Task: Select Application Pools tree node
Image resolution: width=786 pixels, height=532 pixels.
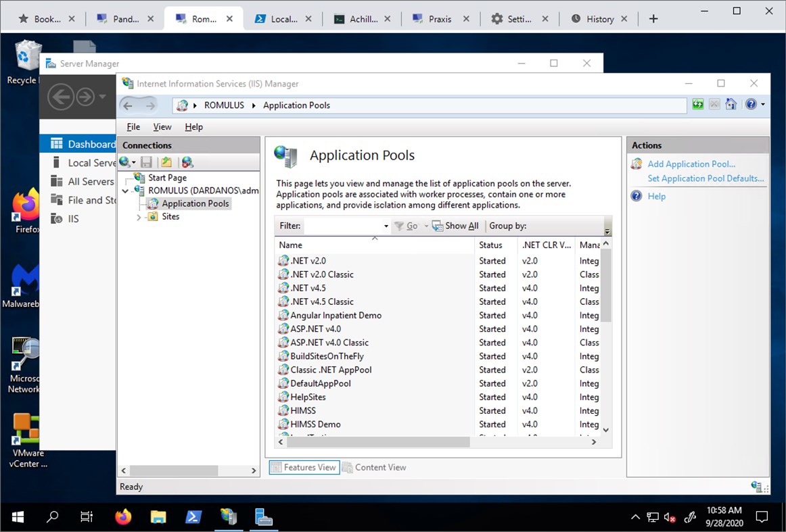Action: pyautogui.click(x=195, y=203)
